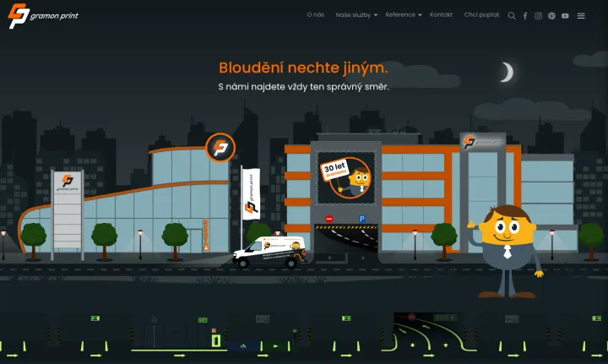The width and height of the screenshot is (608, 364).
Task: Click the waving mascot character
Action: (x=505, y=251)
